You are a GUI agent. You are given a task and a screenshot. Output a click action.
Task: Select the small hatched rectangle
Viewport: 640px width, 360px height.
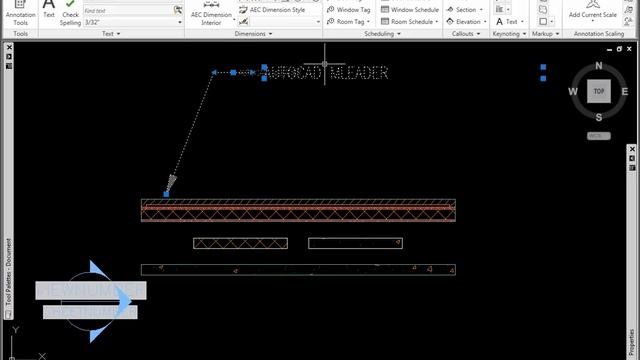click(x=240, y=243)
